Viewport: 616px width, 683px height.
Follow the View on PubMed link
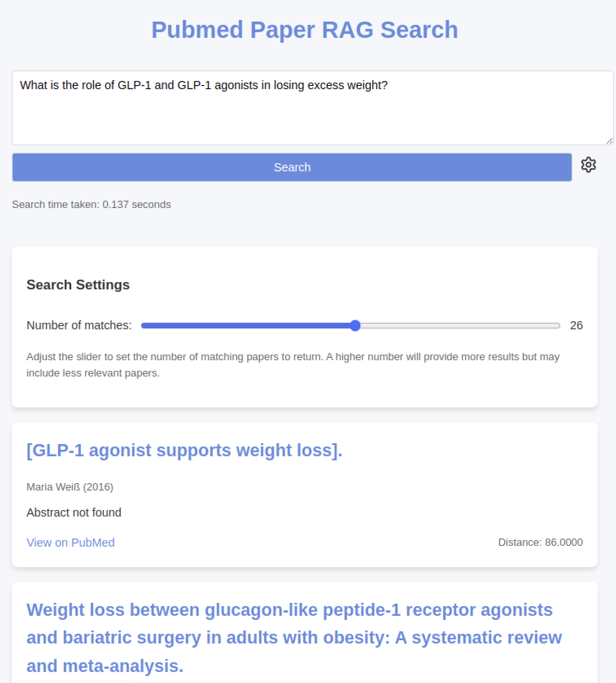[x=70, y=543]
